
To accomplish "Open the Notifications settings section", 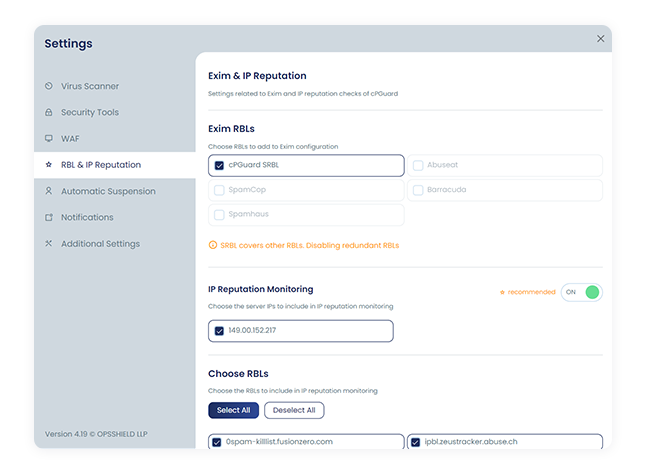I will pos(115,217).
